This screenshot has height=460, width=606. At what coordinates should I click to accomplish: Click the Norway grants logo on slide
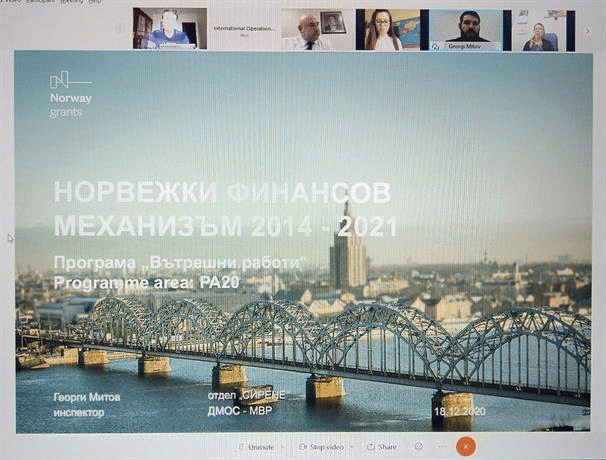point(71,94)
